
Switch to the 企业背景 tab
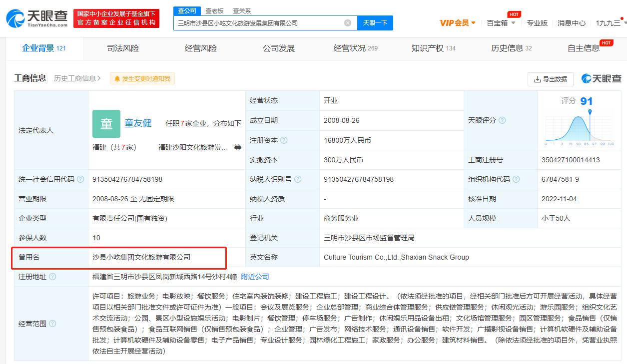point(44,48)
